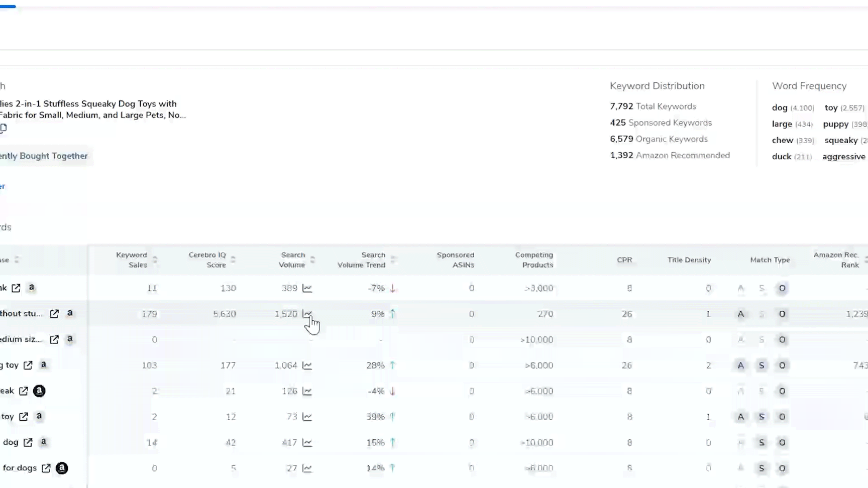Click the copy icon below product title
Viewport: 868px width, 488px height.
[x=3, y=128]
